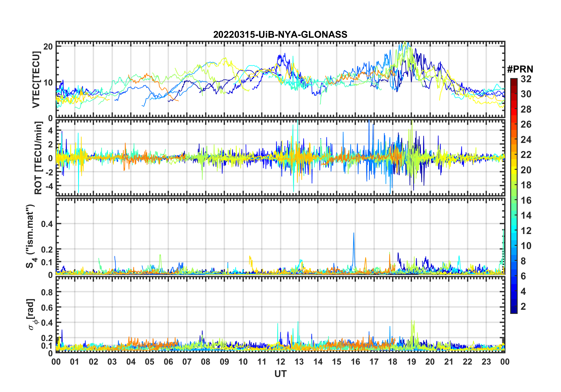Pick orange region near colorbar value 24

click(514, 140)
